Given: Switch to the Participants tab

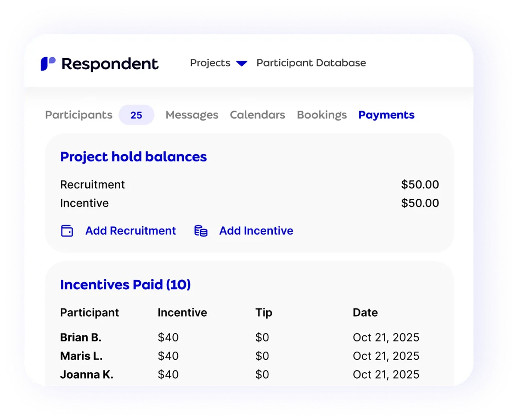Looking at the screenshot, I should point(78,115).
